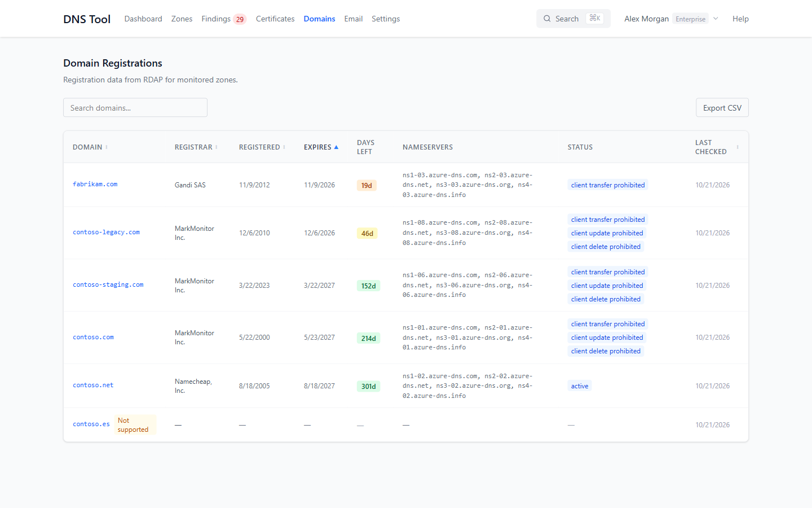812x508 pixels.
Task: Open the contoso.com domain link
Action: point(93,337)
